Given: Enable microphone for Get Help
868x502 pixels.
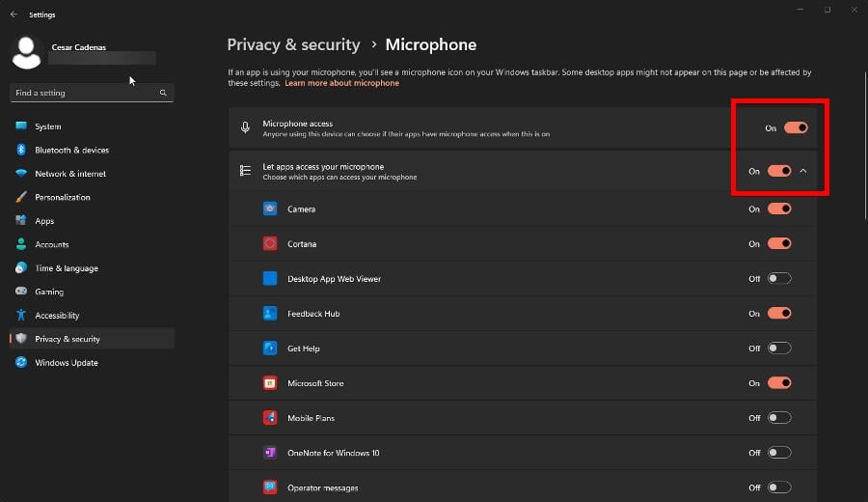Looking at the screenshot, I should point(779,348).
